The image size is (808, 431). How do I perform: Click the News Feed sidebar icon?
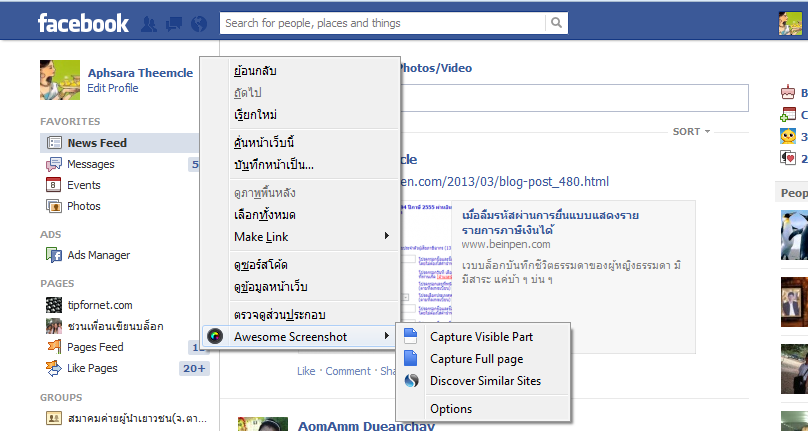coord(54,143)
